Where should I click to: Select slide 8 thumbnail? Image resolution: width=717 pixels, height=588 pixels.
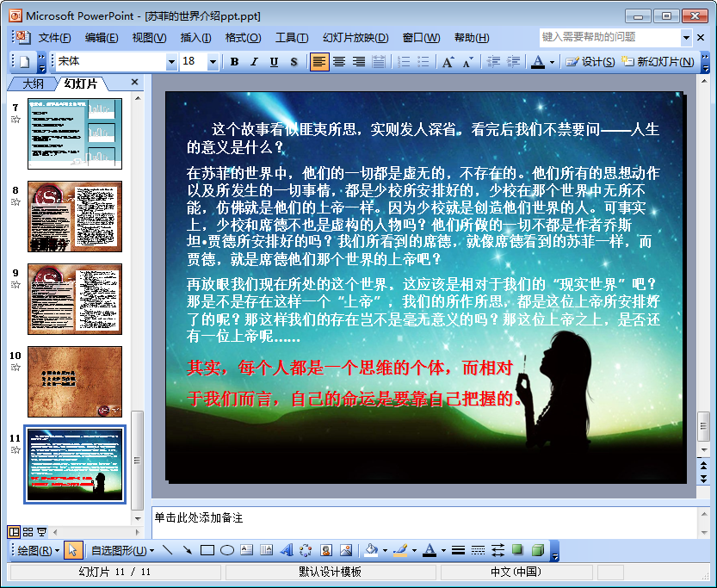coord(75,216)
